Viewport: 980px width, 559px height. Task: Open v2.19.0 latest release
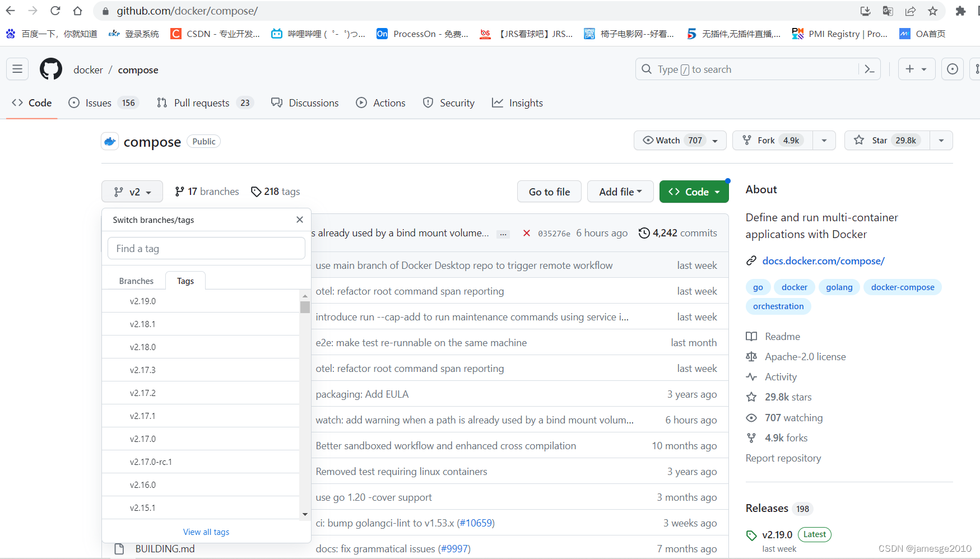(777, 534)
